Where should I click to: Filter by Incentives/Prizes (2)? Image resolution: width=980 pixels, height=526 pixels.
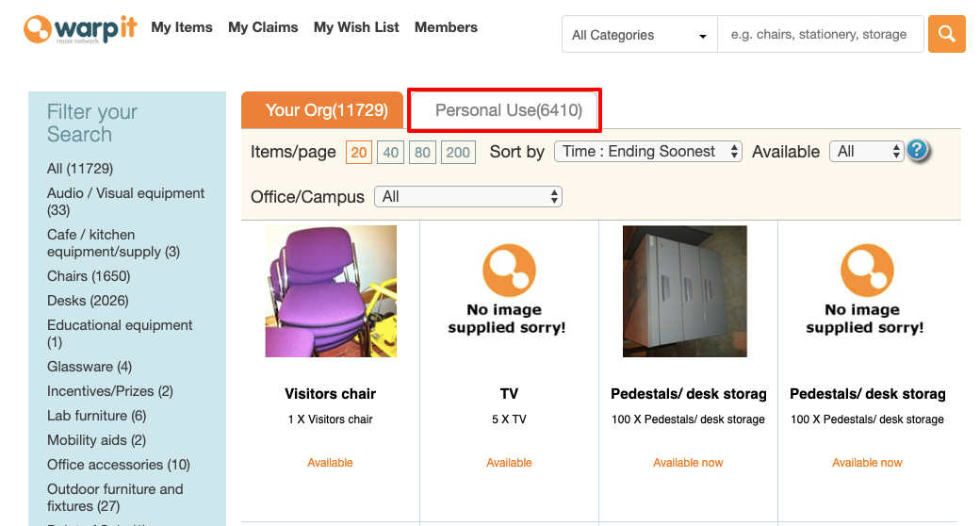click(x=110, y=391)
